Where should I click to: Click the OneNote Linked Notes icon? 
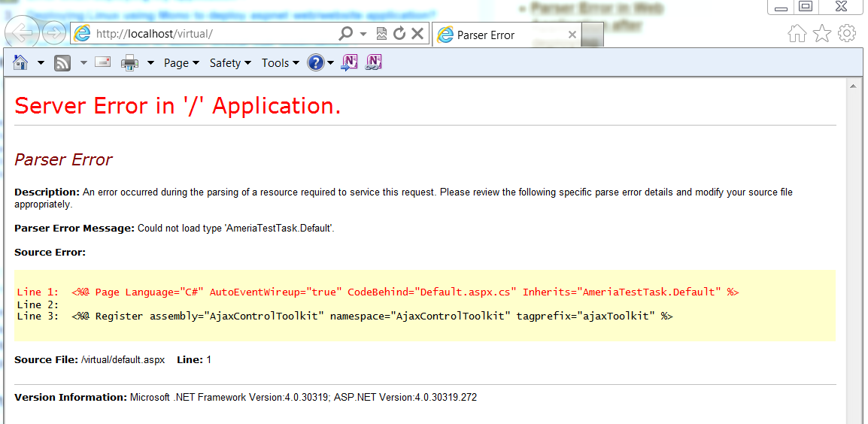pos(375,62)
